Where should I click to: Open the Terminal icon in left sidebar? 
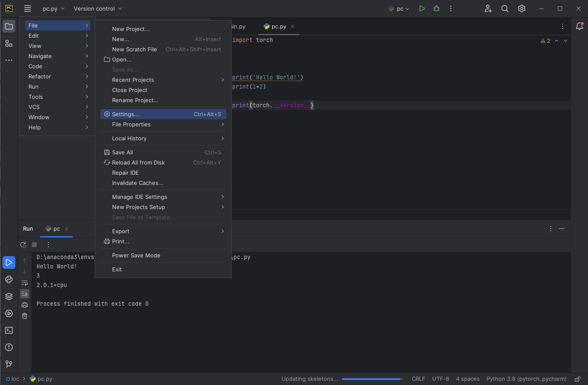9,330
